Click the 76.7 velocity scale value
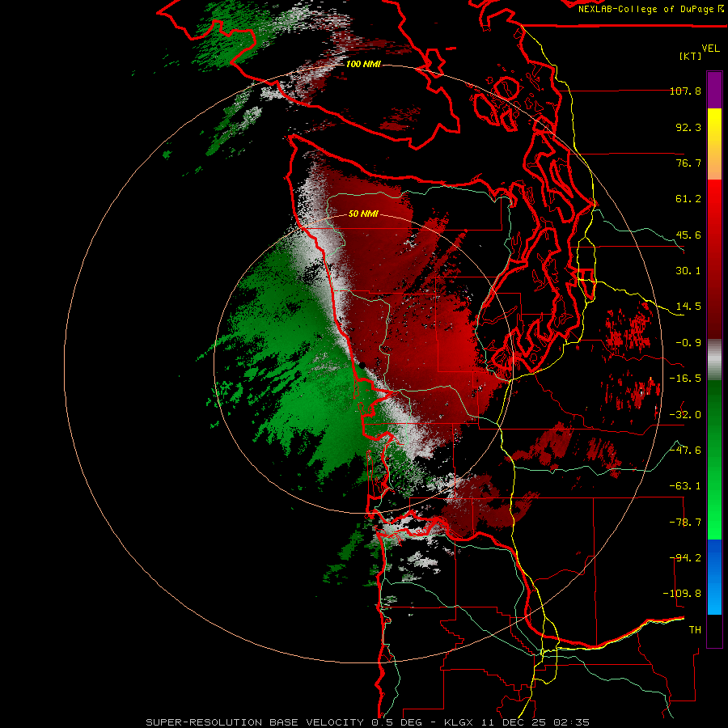Screen dimensions: 728x728 click(x=688, y=163)
